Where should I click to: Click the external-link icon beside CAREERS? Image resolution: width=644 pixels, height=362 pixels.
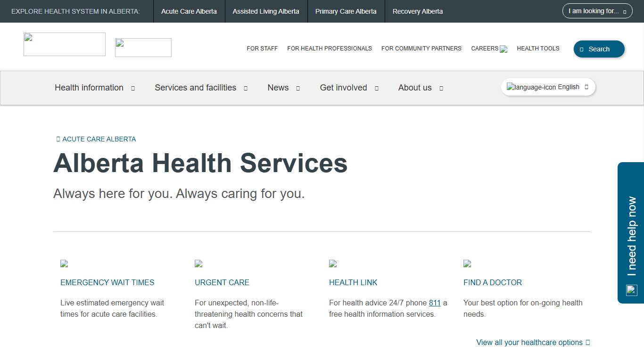click(503, 49)
